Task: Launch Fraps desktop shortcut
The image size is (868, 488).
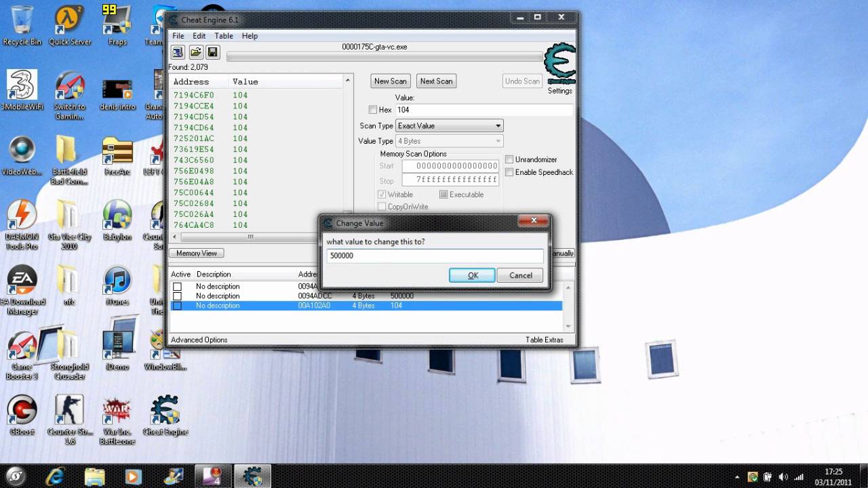Action: (117, 26)
